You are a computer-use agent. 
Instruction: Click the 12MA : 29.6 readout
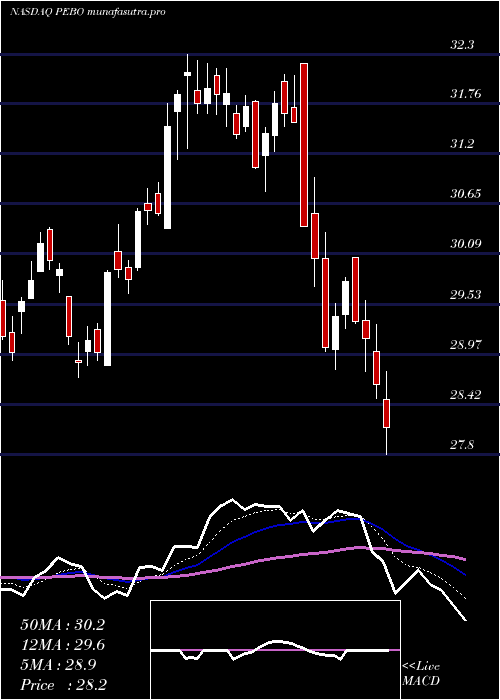tap(62, 645)
